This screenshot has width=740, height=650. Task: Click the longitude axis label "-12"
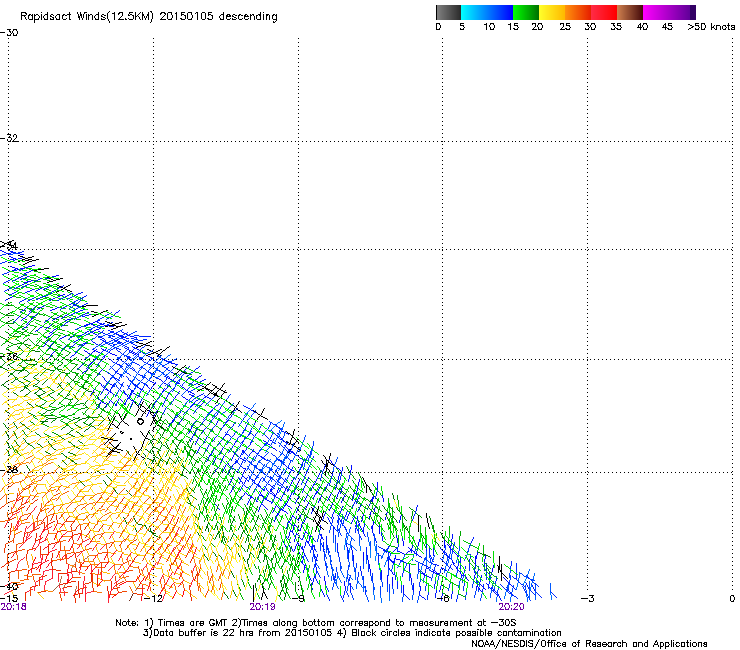153,599
